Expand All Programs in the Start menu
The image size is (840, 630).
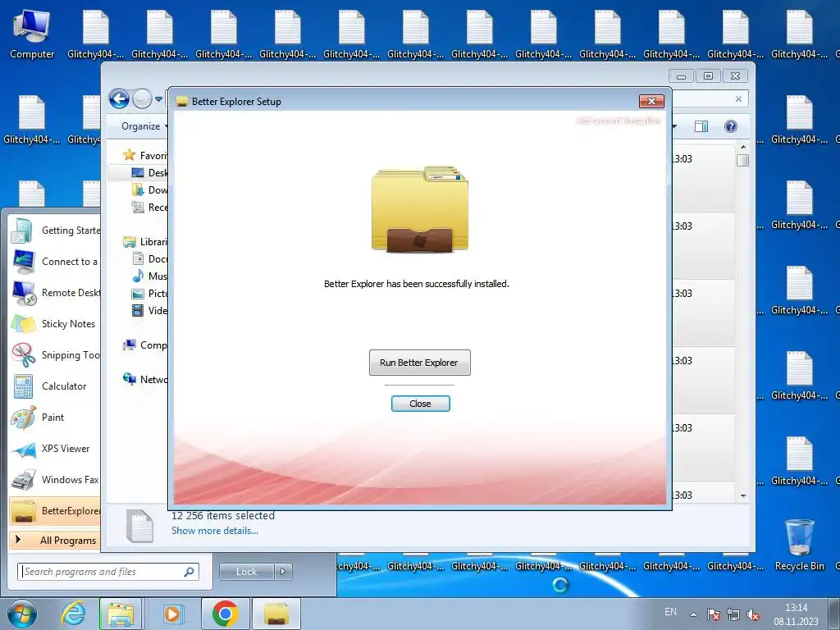[55, 540]
